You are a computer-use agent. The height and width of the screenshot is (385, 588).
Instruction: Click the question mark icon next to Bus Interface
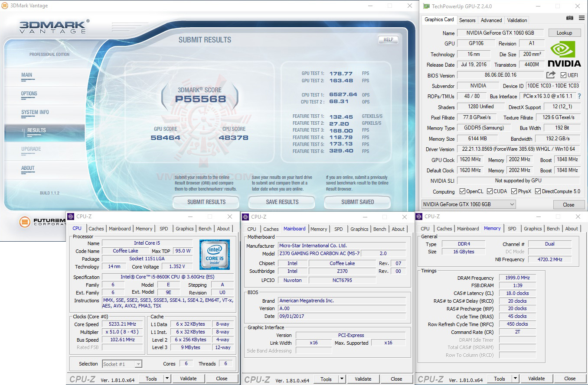pos(581,96)
